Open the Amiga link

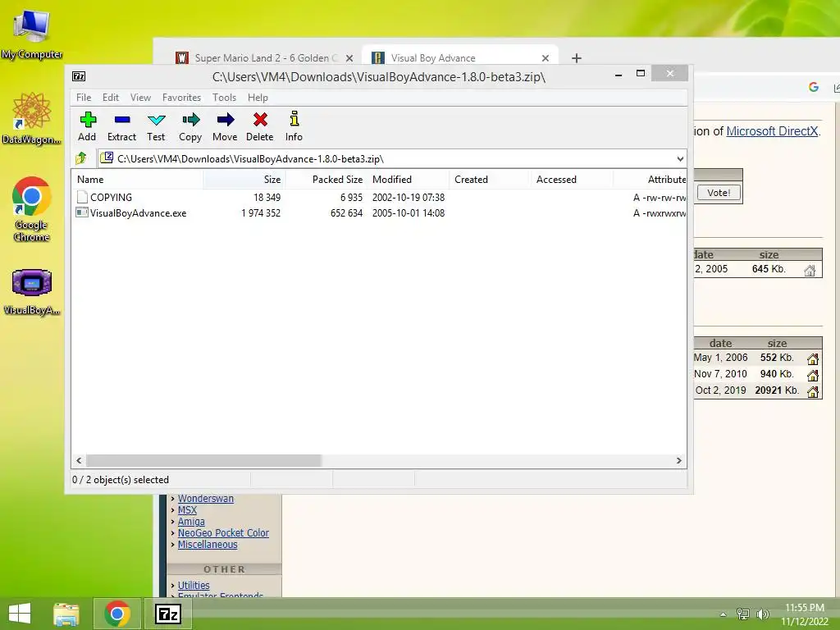[191, 521]
